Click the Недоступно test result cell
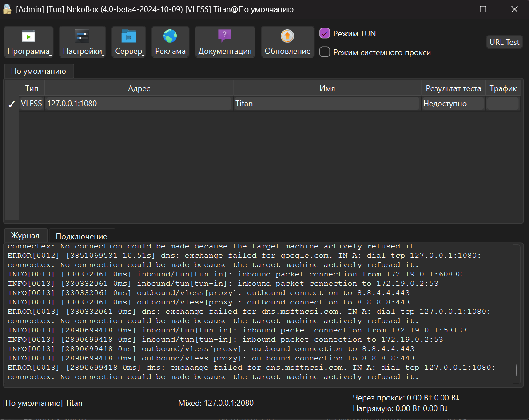This screenshot has height=420, width=529. (453, 104)
